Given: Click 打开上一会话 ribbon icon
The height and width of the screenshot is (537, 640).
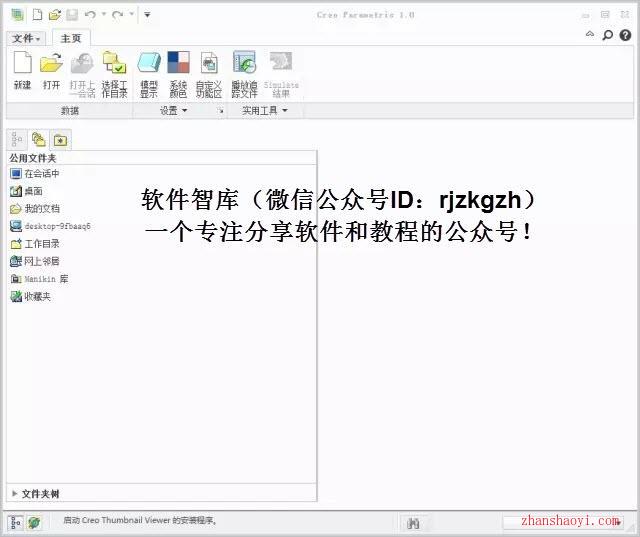Looking at the screenshot, I should tap(82, 75).
